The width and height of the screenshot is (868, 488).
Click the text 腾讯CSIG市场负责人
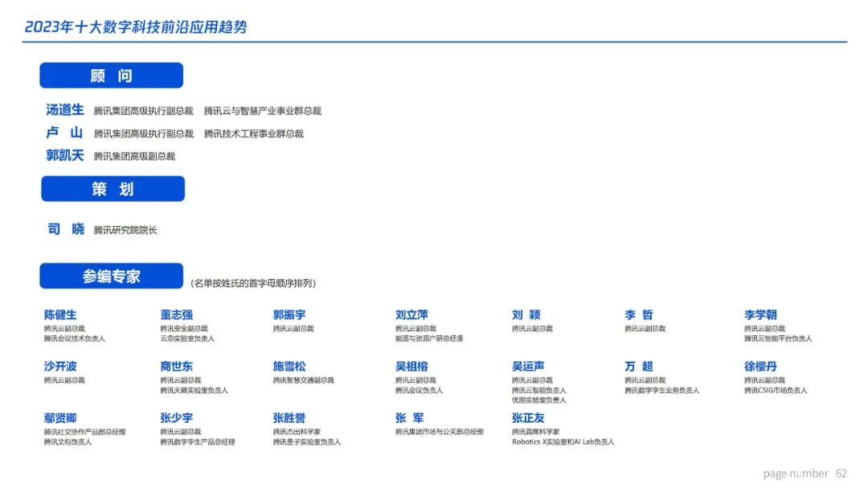pos(775,391)
